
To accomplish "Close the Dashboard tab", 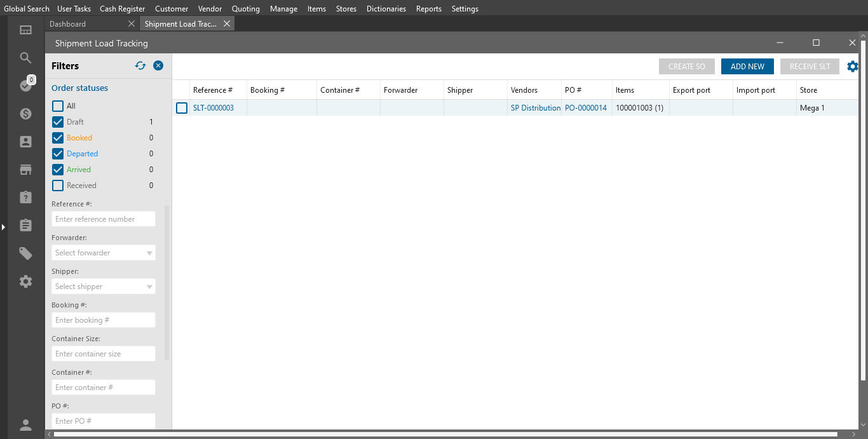I will pos(131,24).
